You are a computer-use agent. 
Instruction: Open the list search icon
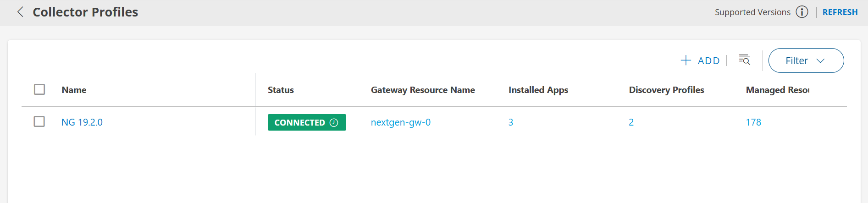pyautogui.click(x=744, y=60)
